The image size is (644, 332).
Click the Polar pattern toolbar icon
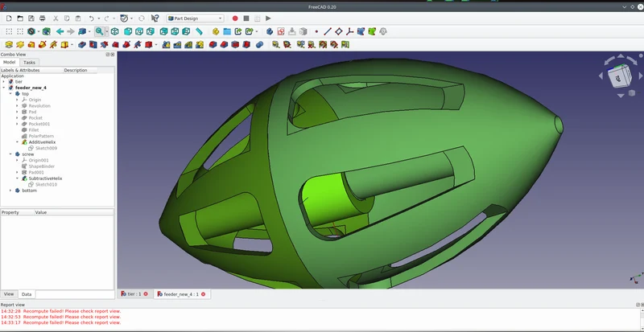coord(188,45)
